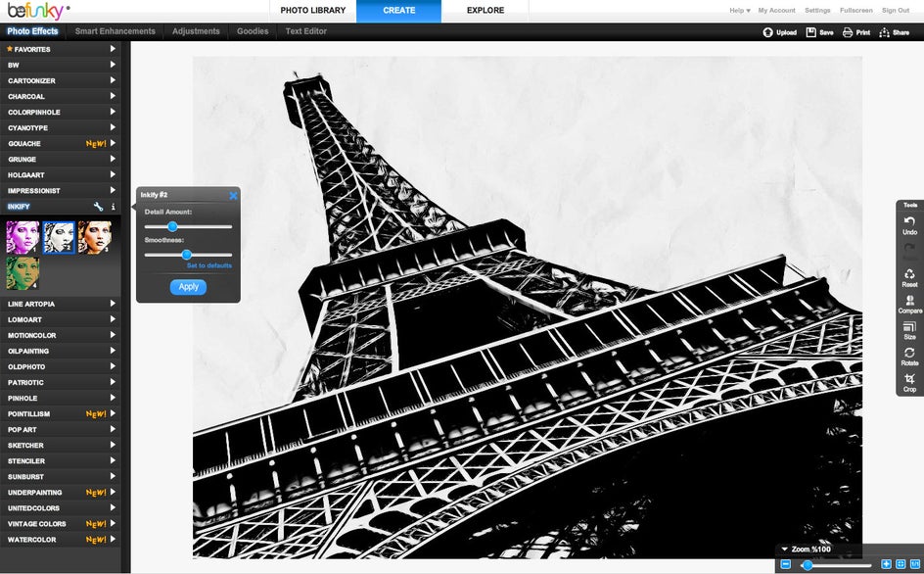Image resolution: width=924 pixels, height=574 pixels.
Task: Click the Apply button
Action: point(189,287)
